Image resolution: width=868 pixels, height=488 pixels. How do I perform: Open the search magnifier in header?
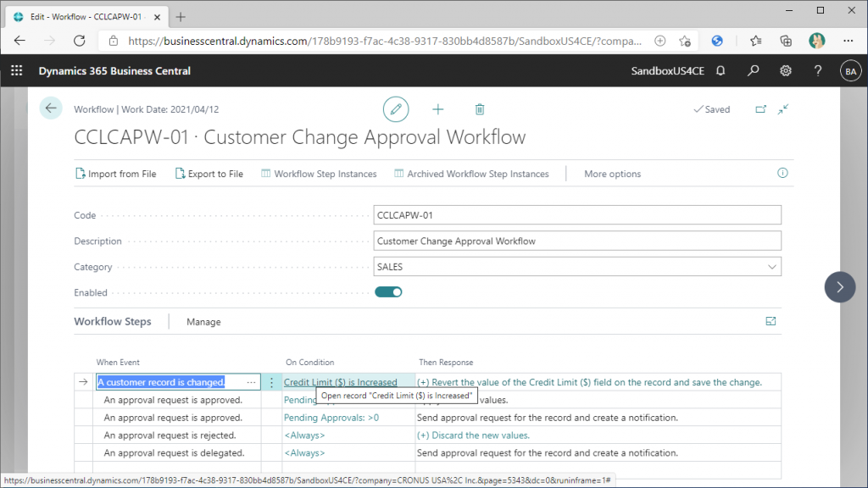tap(753, 71)
